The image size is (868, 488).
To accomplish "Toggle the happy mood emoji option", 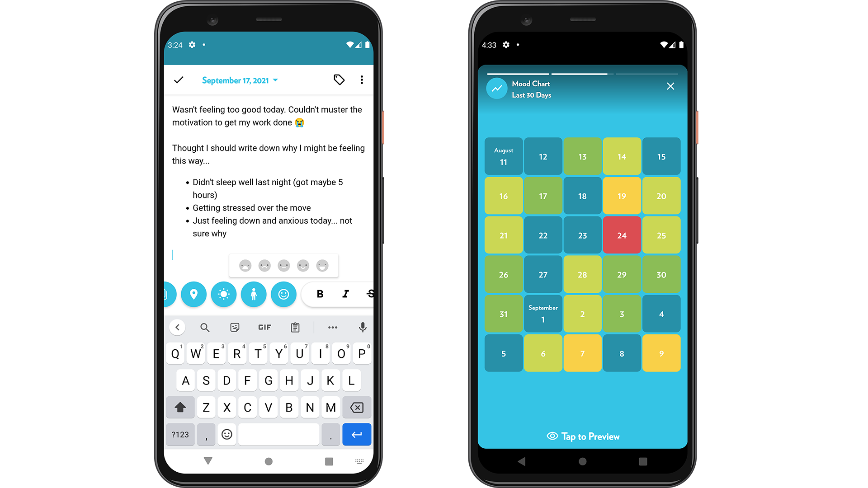I will [303, 265].
